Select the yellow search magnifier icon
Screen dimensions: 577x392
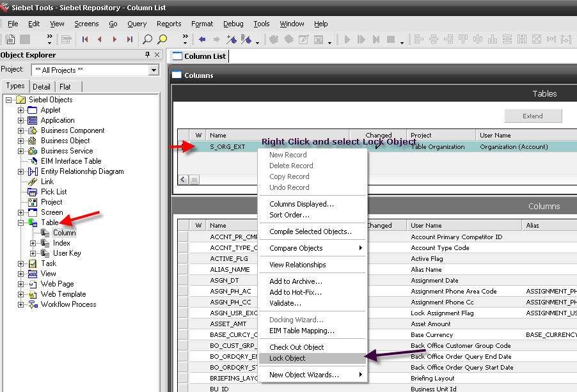tap(162, 39)
